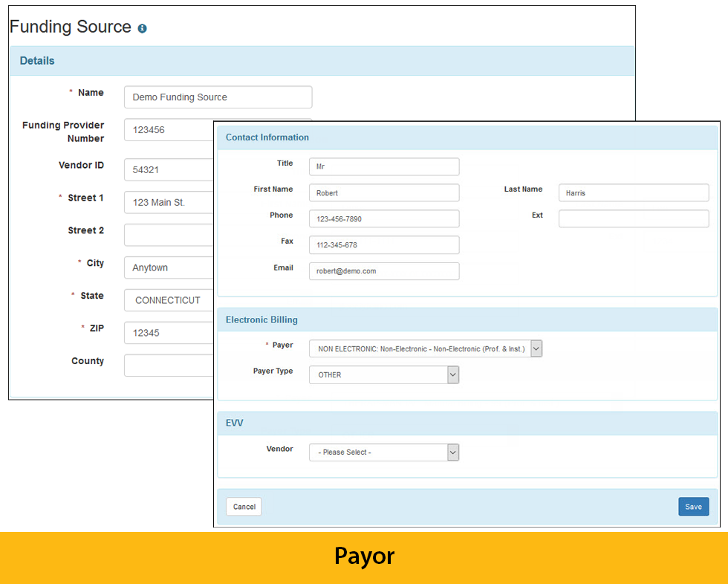The height and width of the screenshot is (584, 728).
Task: Click the ZIP field
Action: 169,333
